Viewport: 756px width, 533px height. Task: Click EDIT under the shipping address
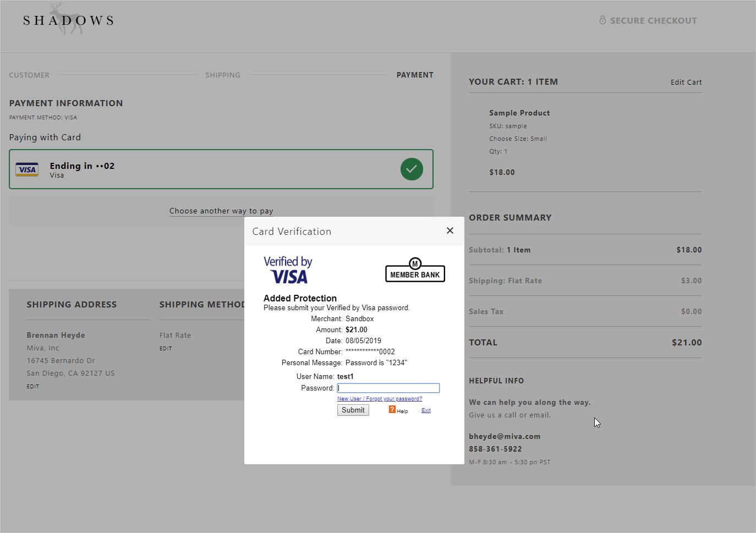32,386
